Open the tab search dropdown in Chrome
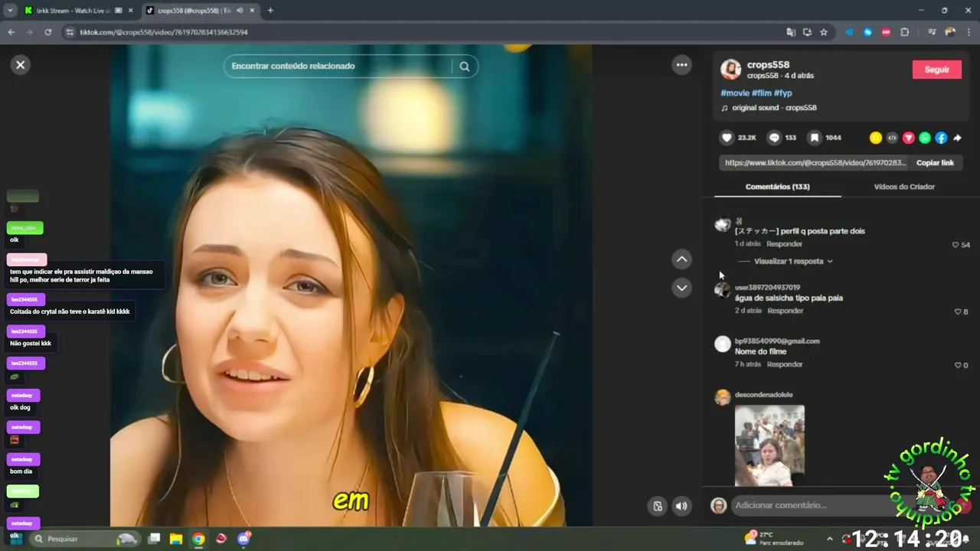The width and height of the screenshot is (980, 551). (10, 11)
